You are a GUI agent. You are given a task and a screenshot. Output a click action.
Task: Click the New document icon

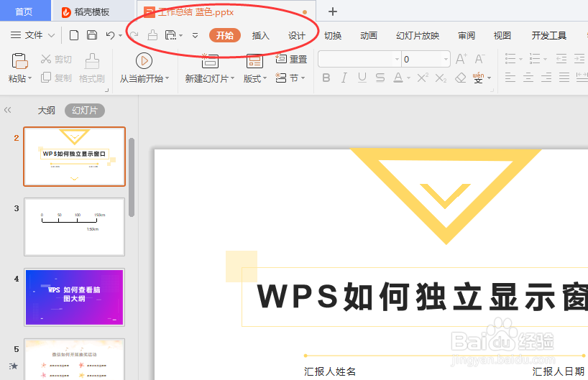[x=74, y=35]
